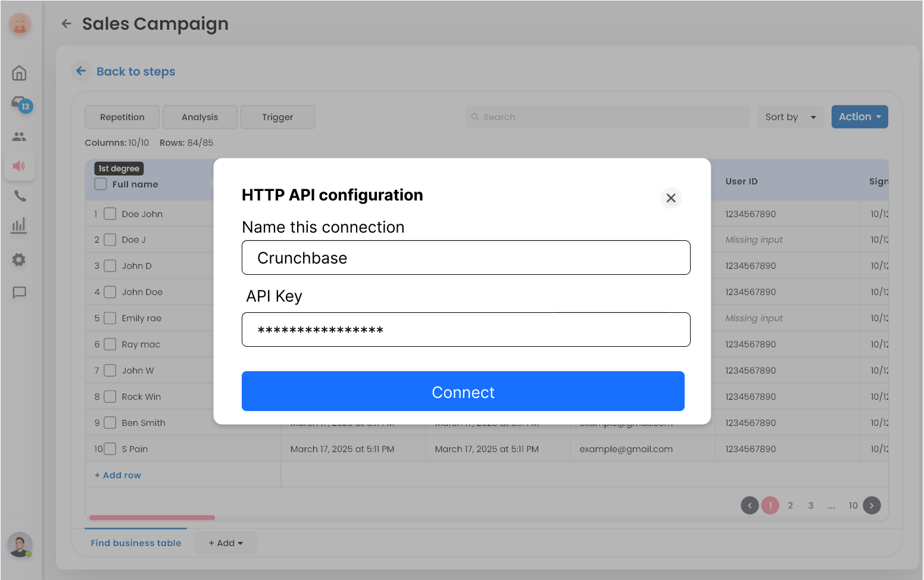Open the Home icon in sidebar

point(19,73)
